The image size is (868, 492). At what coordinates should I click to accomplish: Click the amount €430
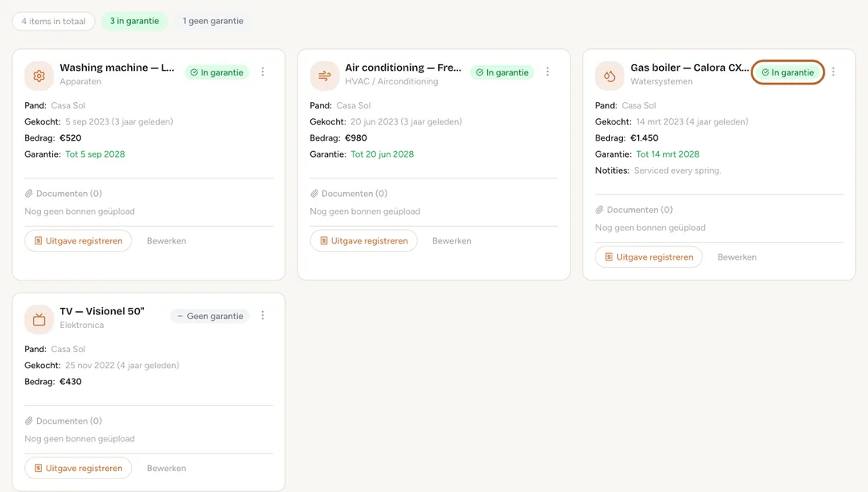coord(70,382)
